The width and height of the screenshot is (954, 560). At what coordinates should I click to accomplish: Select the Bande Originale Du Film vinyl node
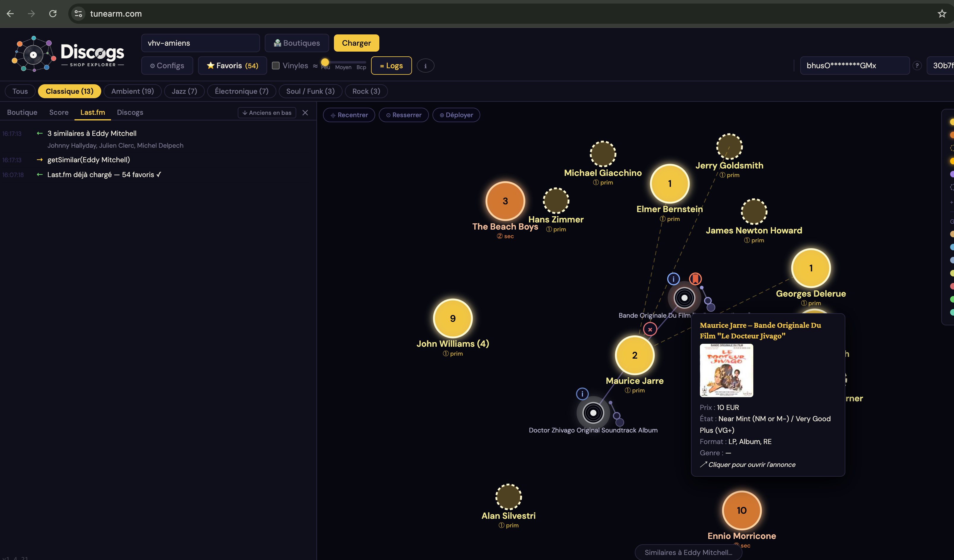(684, 298)
